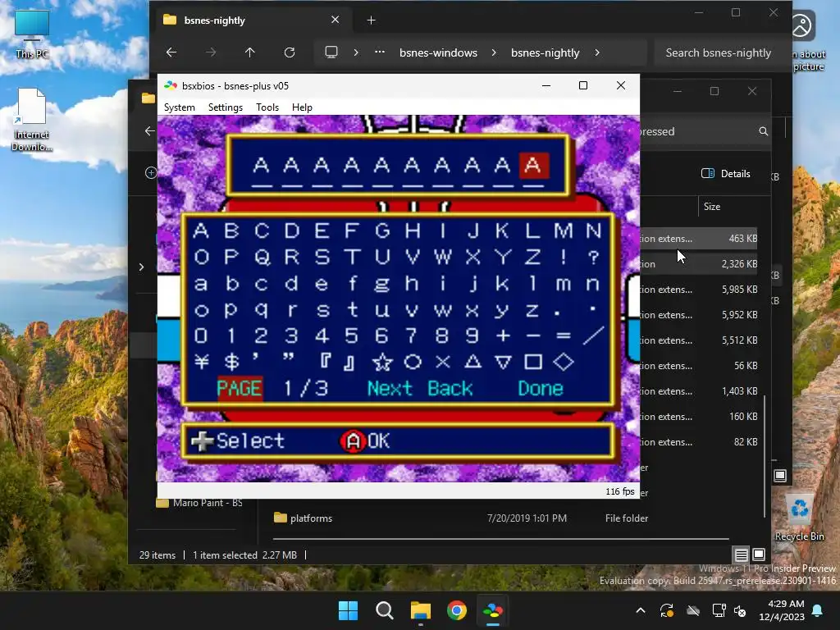Sort by the Size column header
Screen dimensions: 840x630
point(711,206)
